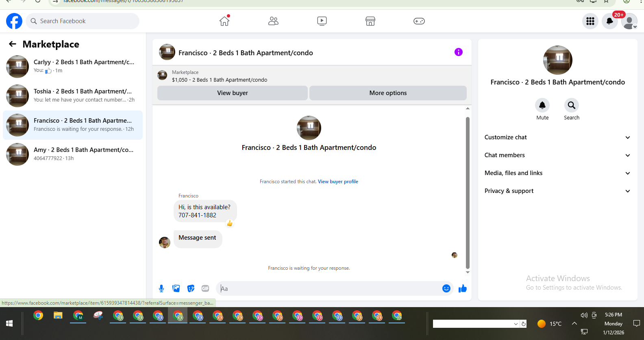Click the Search Facebook field

click(83, 21)
